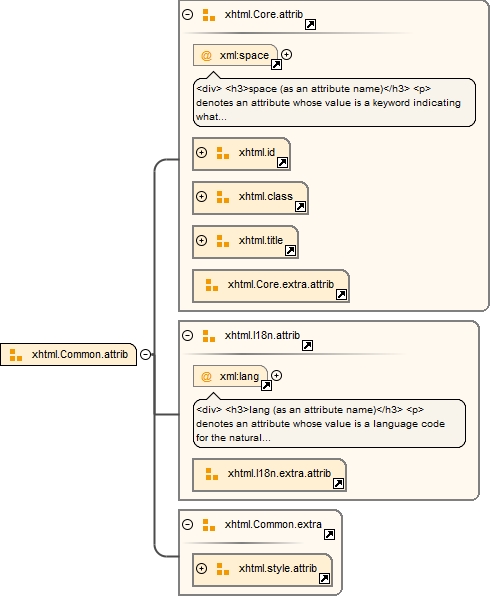Click the xml:space reference arrow icon
Screen dimensions: 491x597
276,65
